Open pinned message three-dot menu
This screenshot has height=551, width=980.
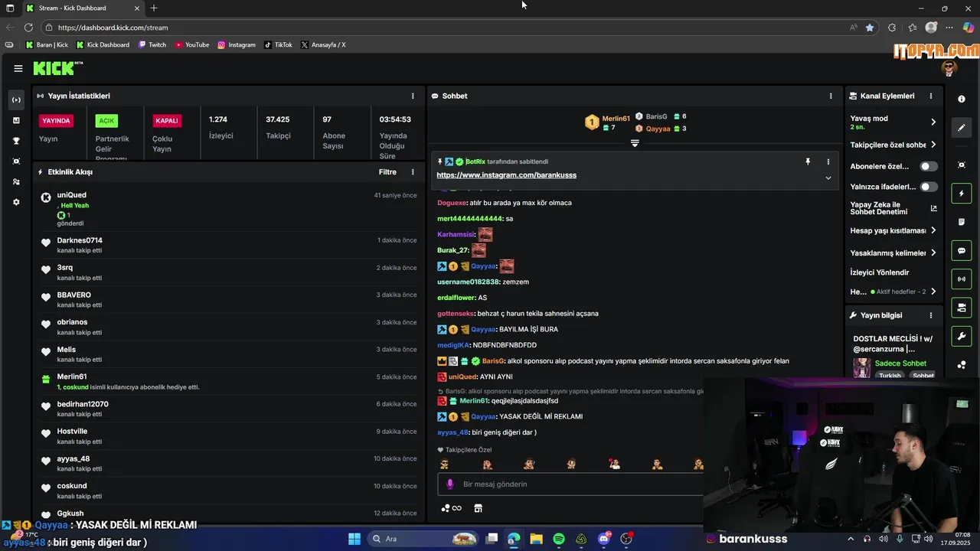[x=828, y=162]
